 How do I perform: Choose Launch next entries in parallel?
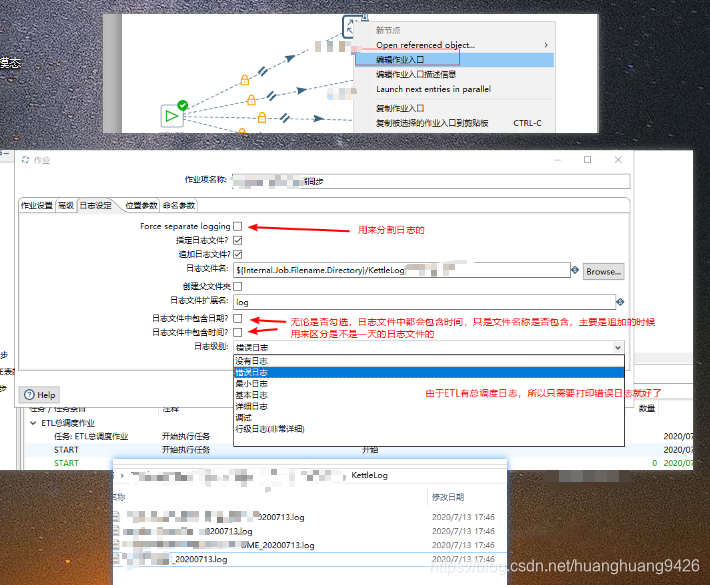point(454,89)
